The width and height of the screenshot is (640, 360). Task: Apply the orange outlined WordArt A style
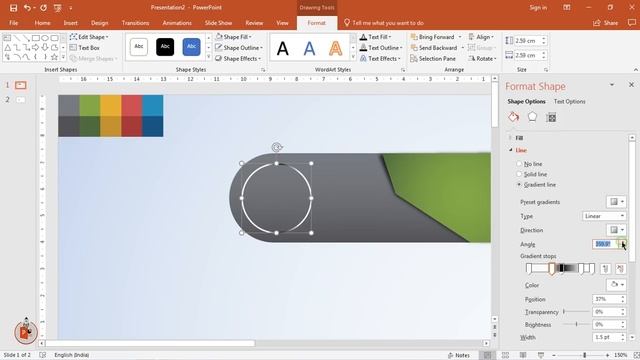[336, 49]
